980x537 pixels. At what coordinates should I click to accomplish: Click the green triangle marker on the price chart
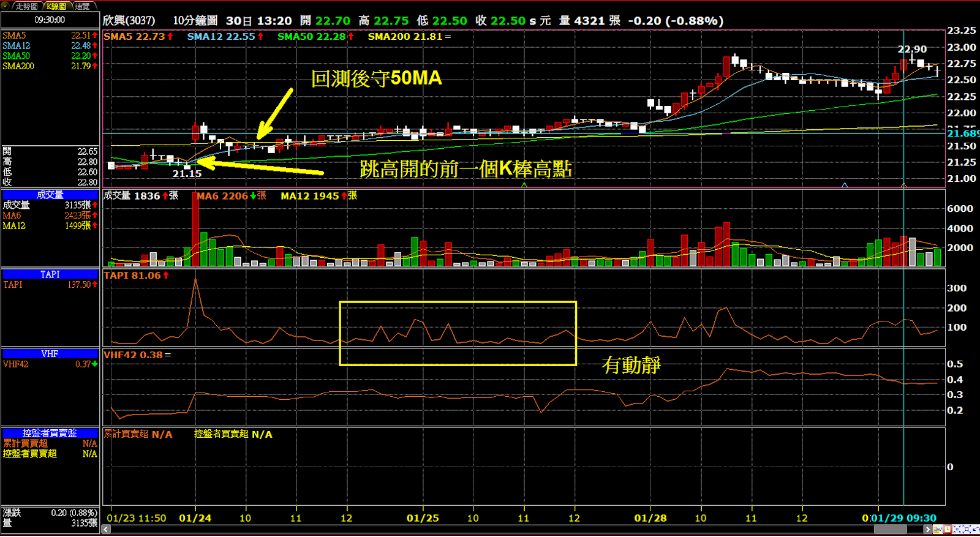click(x=524, y=184)
